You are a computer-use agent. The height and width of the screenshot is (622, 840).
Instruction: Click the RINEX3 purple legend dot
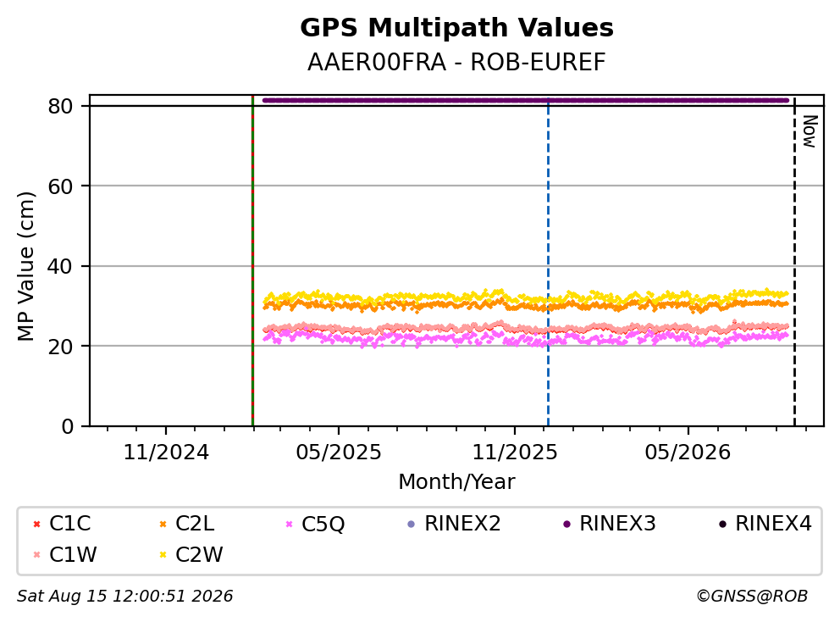pos(567,524)
